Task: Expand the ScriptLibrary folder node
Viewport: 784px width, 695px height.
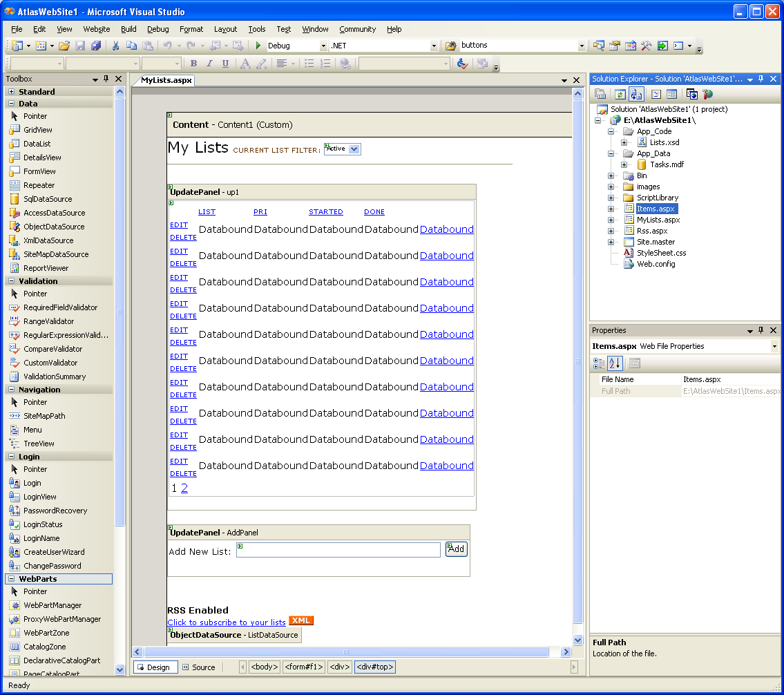Action: pyautogui.click(x=611, y=198)
